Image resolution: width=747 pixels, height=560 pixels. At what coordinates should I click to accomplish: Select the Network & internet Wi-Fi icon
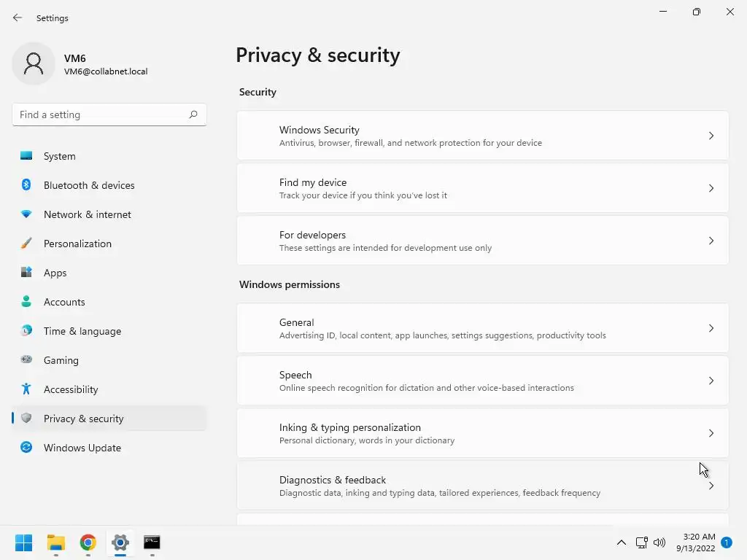(x=26, y=214)
